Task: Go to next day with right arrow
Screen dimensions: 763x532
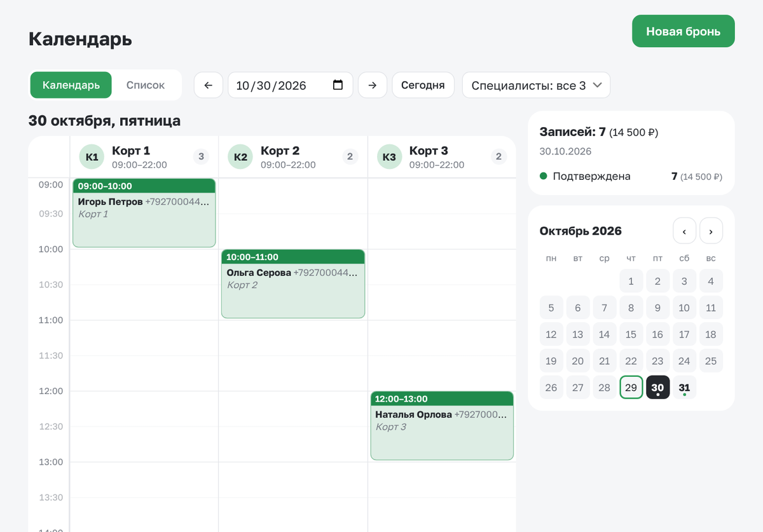Action: (x=373, y=85)
